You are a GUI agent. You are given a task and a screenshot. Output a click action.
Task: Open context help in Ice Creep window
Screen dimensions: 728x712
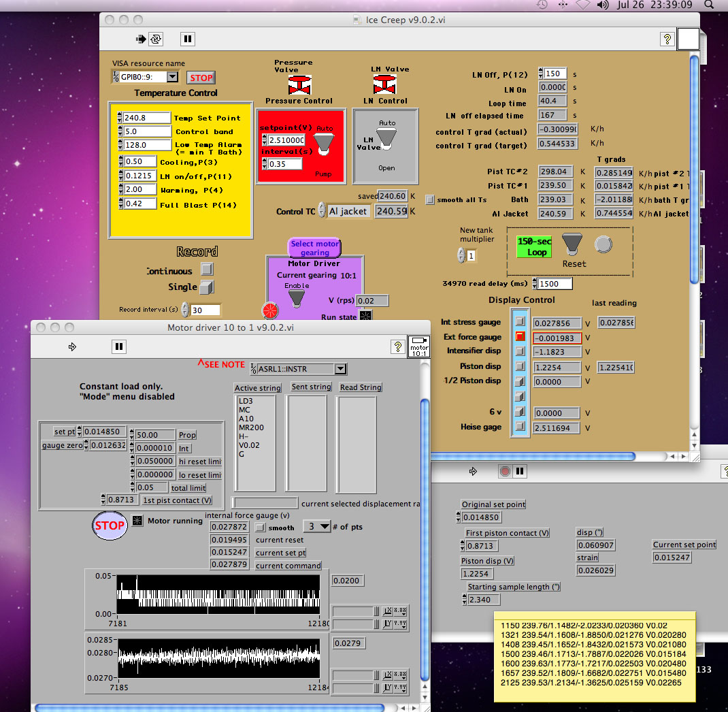tap(667, 39)
